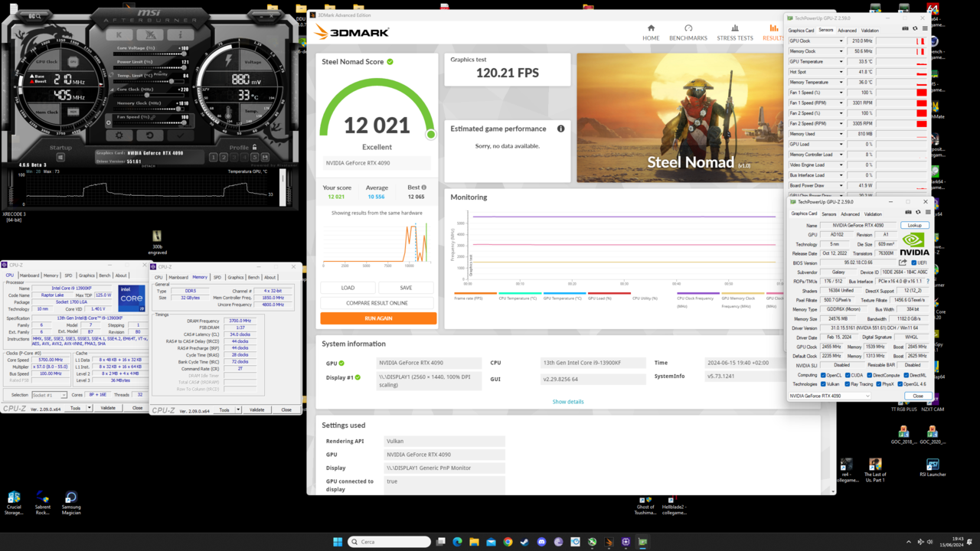Open GPU Temperature sensor dropdown in GPU-Z
This screenshot has width=980, height=551.
pyautogui.click(x=841, y=61)
